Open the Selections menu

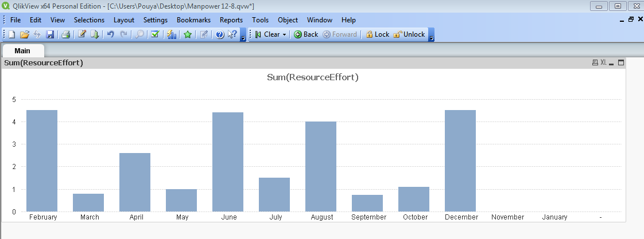pos(89,20)
